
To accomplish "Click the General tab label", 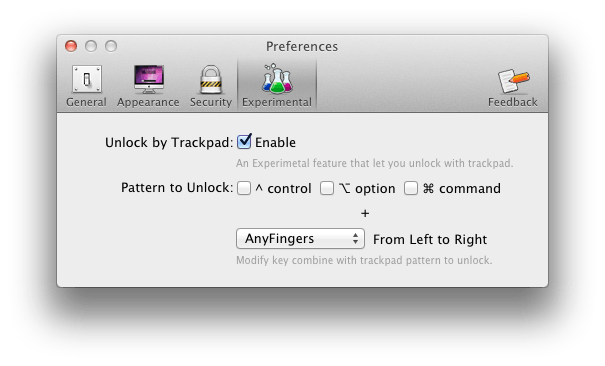I will [x=86, y=102].
